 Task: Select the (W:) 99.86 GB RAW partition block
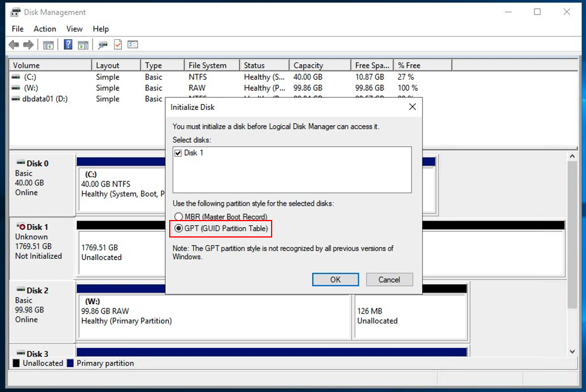[x=214, y=317]
